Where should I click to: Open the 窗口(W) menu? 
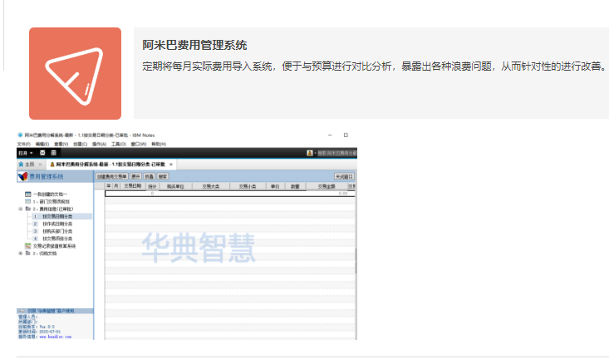pyautogui.click(x=138, y=144)
